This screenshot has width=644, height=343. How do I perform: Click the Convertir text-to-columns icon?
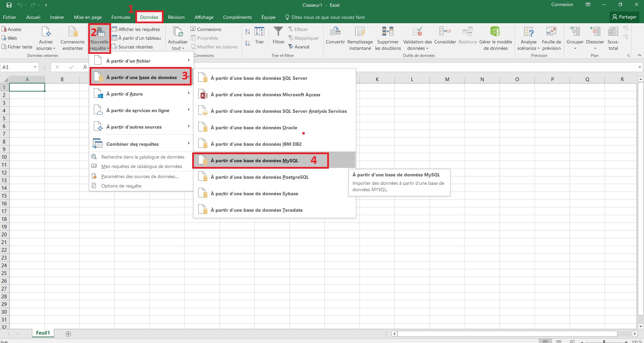(335, 32)
